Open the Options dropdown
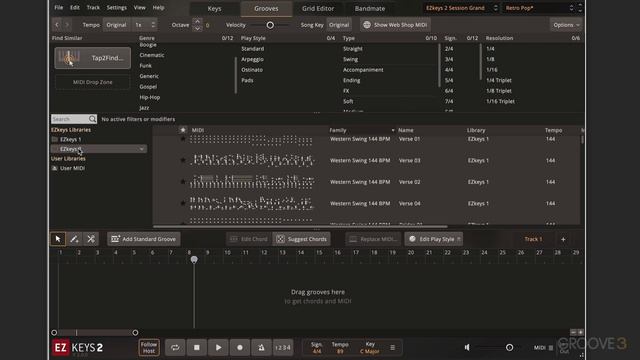Screen dimensions: 640x360 [566, 25]
